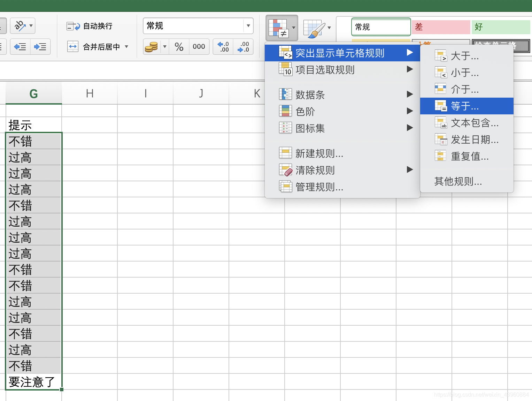Increase decimal places

pyautogui.click(x=223, y=47)
